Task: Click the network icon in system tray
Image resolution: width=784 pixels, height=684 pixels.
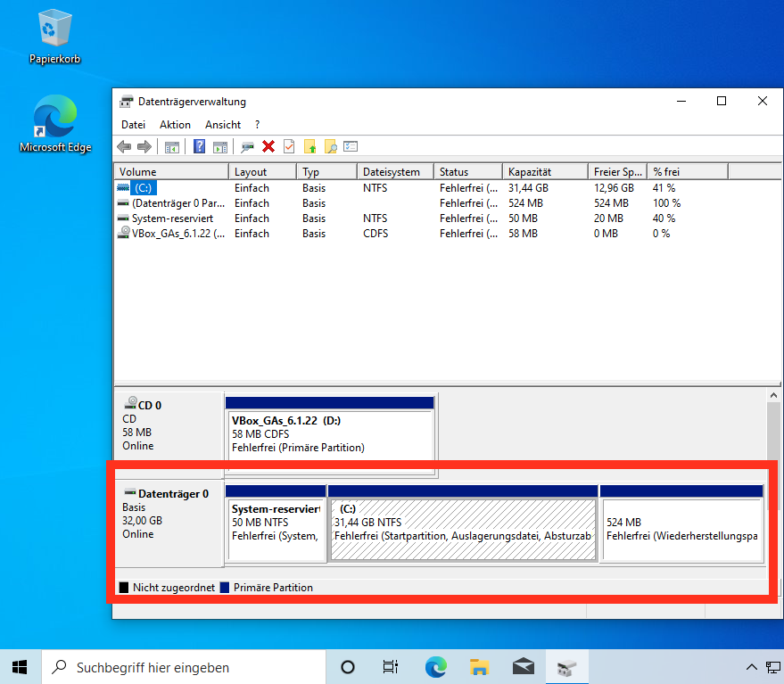Action: [x=773, y=667]
